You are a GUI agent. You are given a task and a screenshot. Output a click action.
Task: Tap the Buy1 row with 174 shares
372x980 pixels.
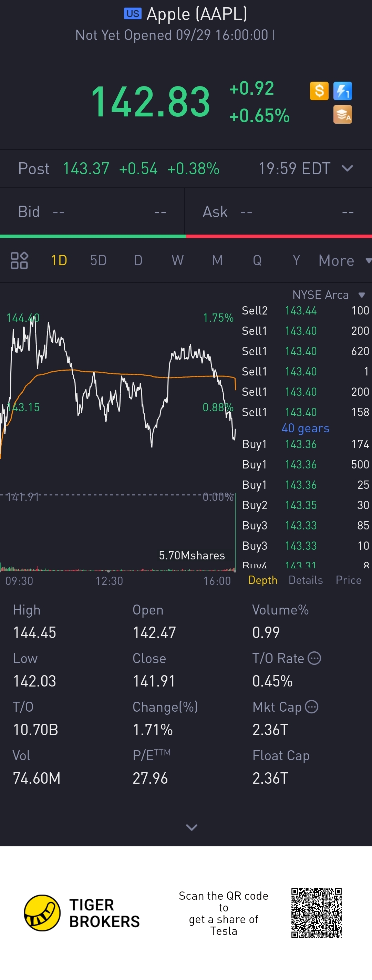pos(306,444)
